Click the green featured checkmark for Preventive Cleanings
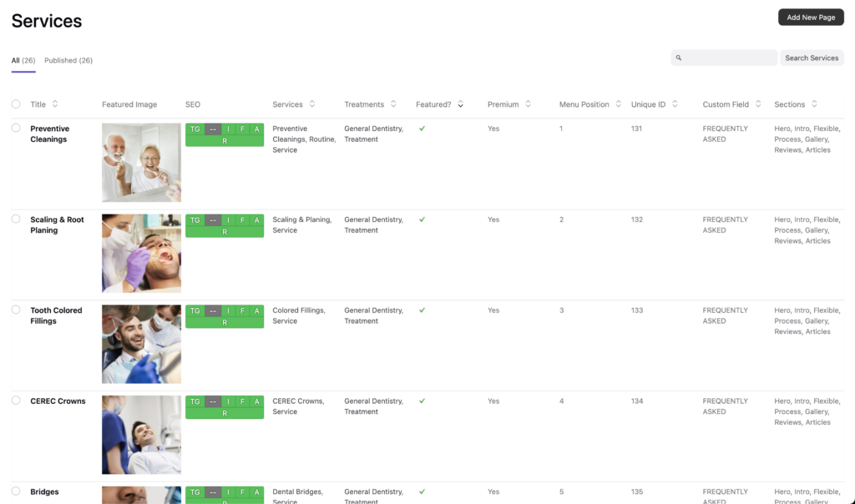 [422, 129]
